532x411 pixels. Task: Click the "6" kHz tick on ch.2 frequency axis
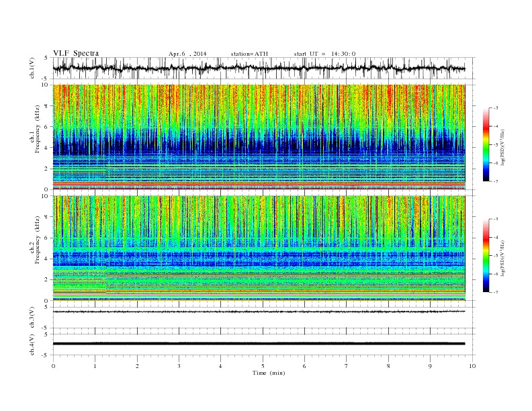(x=47, y=238)
